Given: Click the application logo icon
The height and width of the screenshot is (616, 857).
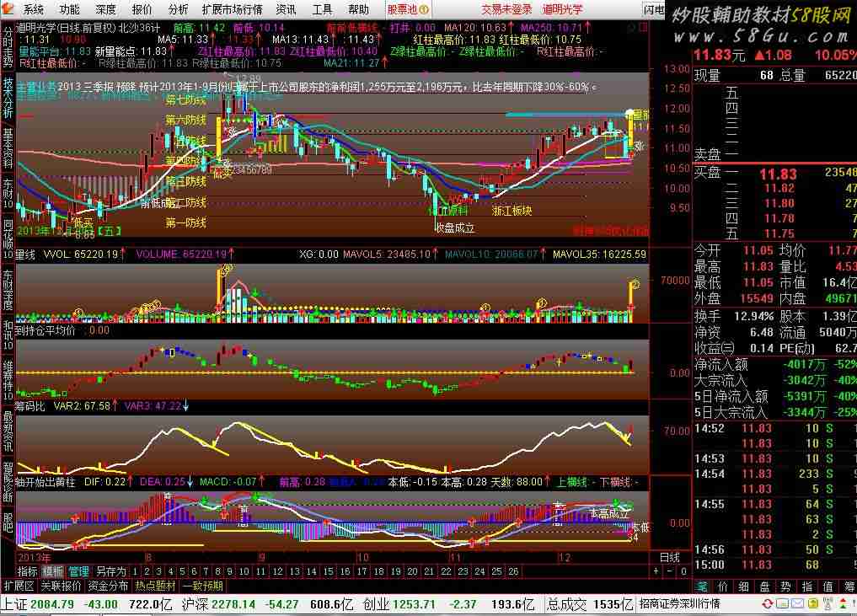Looking at the screenshot, I should [x=8, y=9].
